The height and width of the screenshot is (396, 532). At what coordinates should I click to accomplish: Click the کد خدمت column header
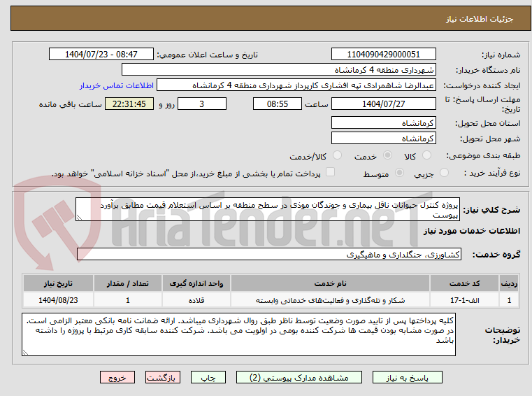(x=464, y=283)
